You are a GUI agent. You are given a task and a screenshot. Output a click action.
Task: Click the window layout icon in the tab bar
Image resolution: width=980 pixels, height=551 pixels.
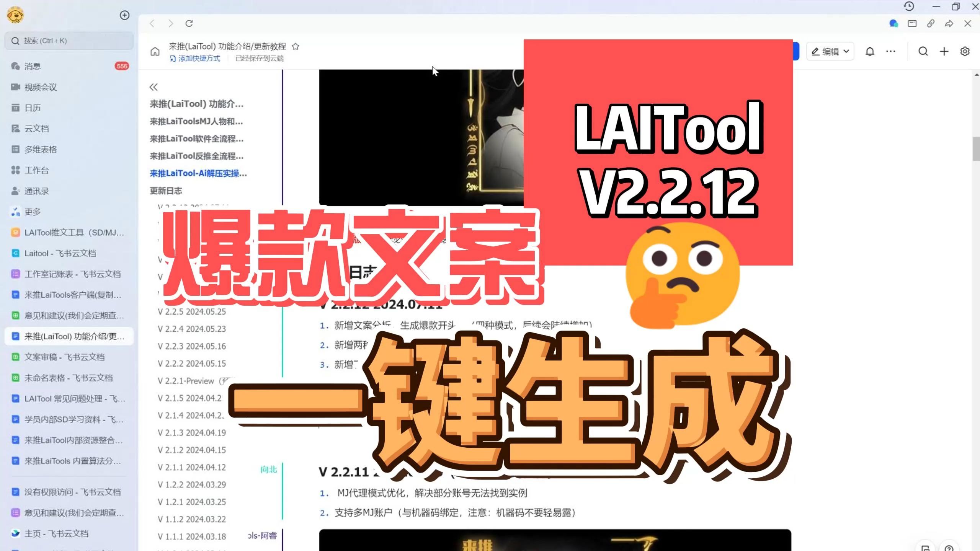point(912,24)
